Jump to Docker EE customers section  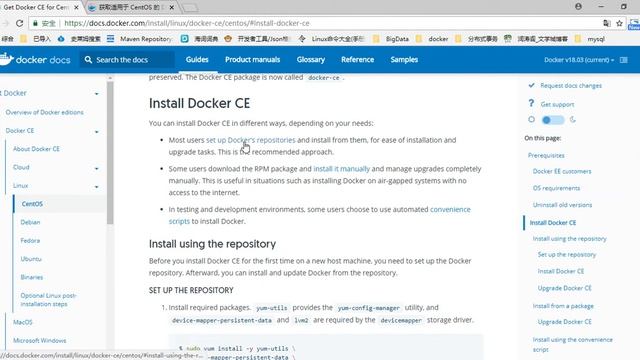562,171
